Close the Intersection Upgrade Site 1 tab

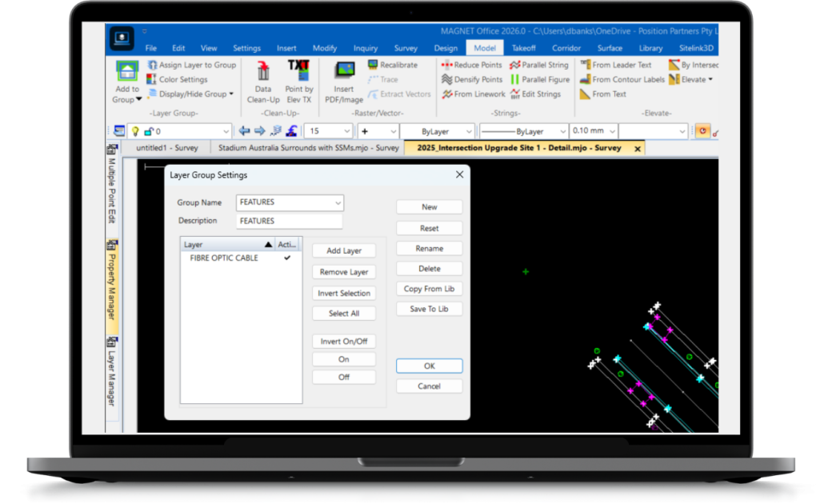[637, 149]
